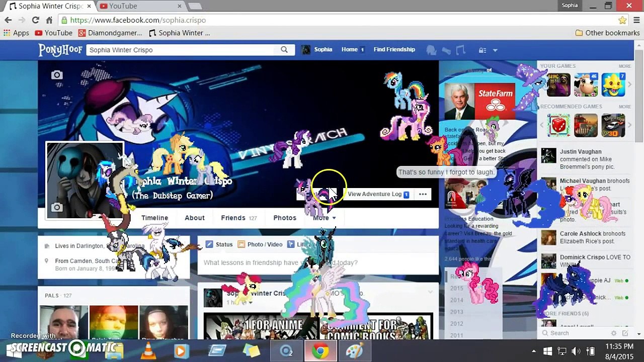This screenshot has width=644, height=362.
Task: Show next Your Games arrow
Action: pyautogui.click(x=629, y=85)
